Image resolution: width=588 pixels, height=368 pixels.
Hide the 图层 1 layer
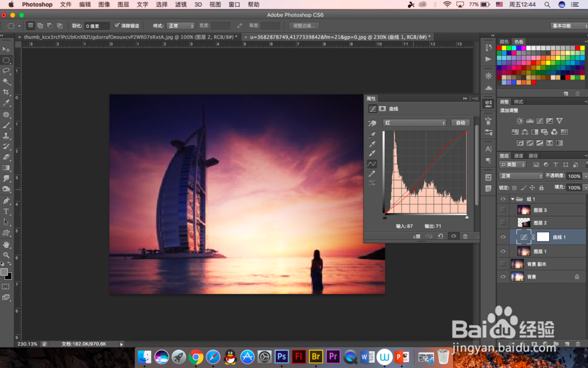click(x=503, y=251)
